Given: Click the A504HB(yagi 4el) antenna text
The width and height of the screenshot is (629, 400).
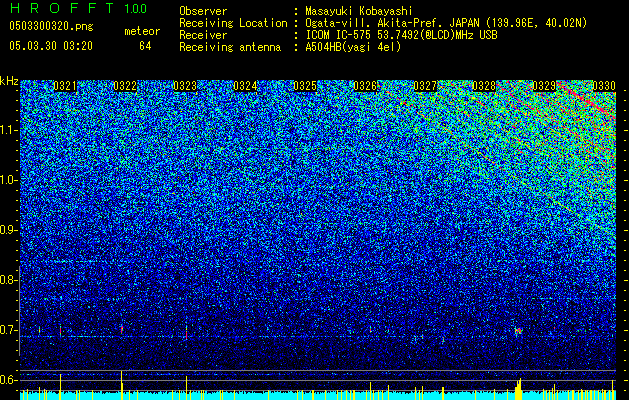Looking at the screenshot, I should (353, 47).
